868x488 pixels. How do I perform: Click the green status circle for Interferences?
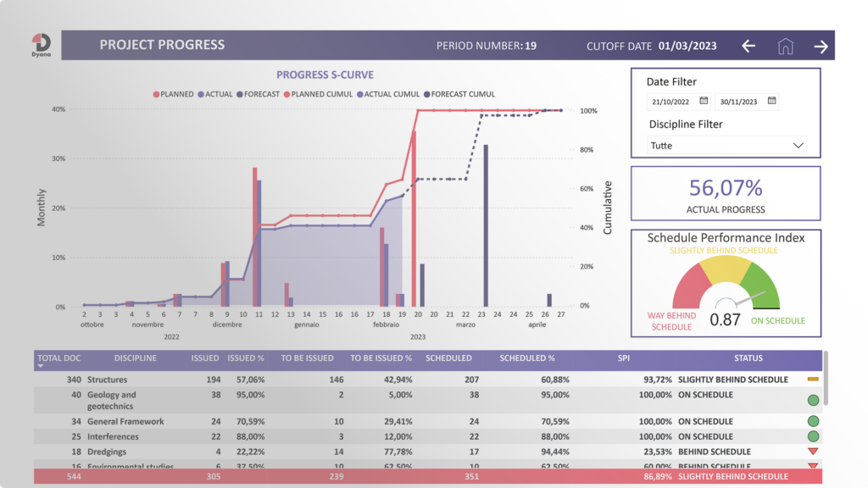tap(813, 436)
